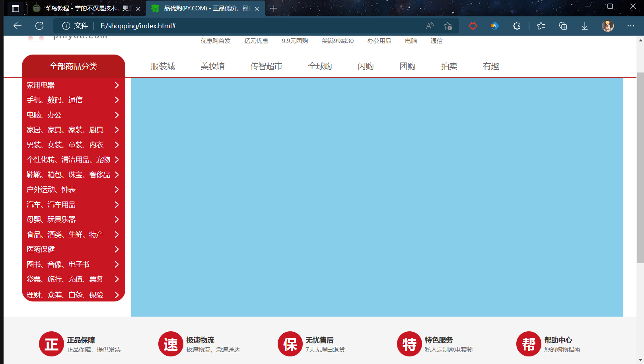Click the address bar URL field
Image resolution: width=644 pixels, height=364 pixels.
(x=239, y=26)
